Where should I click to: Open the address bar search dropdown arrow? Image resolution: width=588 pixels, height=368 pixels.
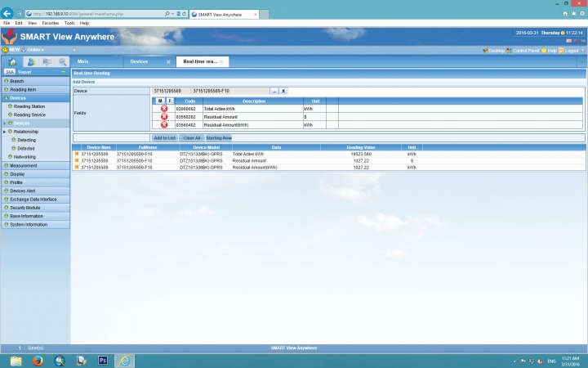click(x=172, y=14)
